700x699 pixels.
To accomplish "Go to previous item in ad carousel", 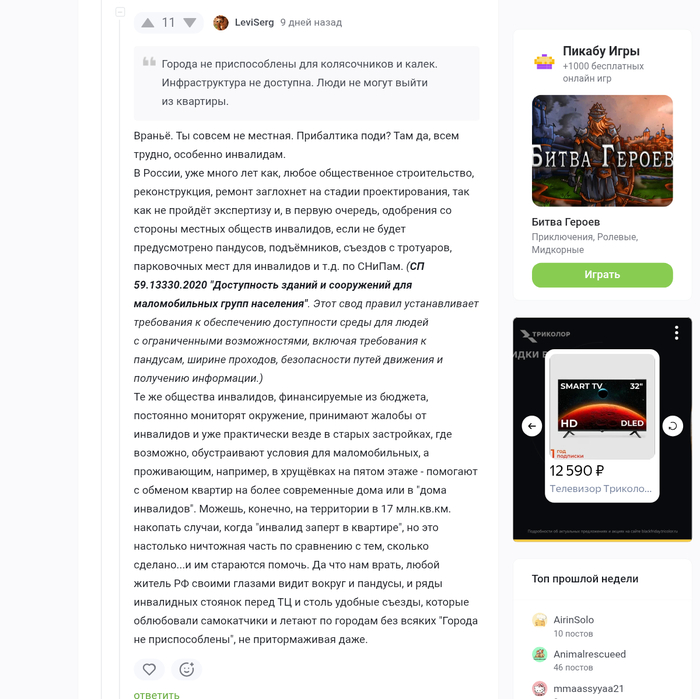I will point(532,426).
